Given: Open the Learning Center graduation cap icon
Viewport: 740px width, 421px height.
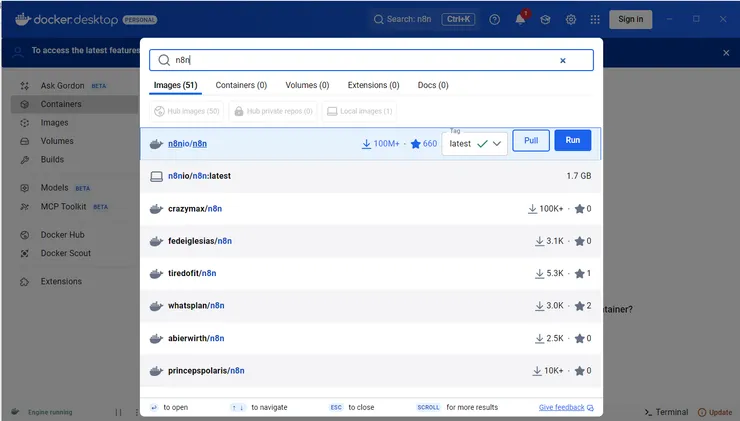Looking at the screenshot, I should point(546,19).
